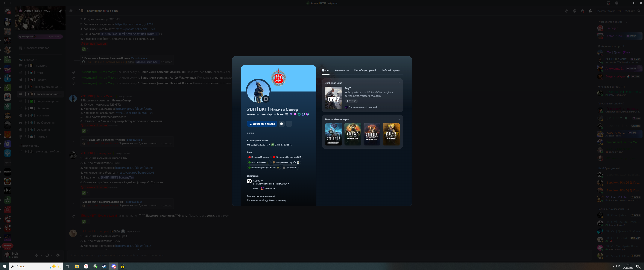Open user settings gear icon
Viewport: 644px width, 270px height.
tap(58, 255)
